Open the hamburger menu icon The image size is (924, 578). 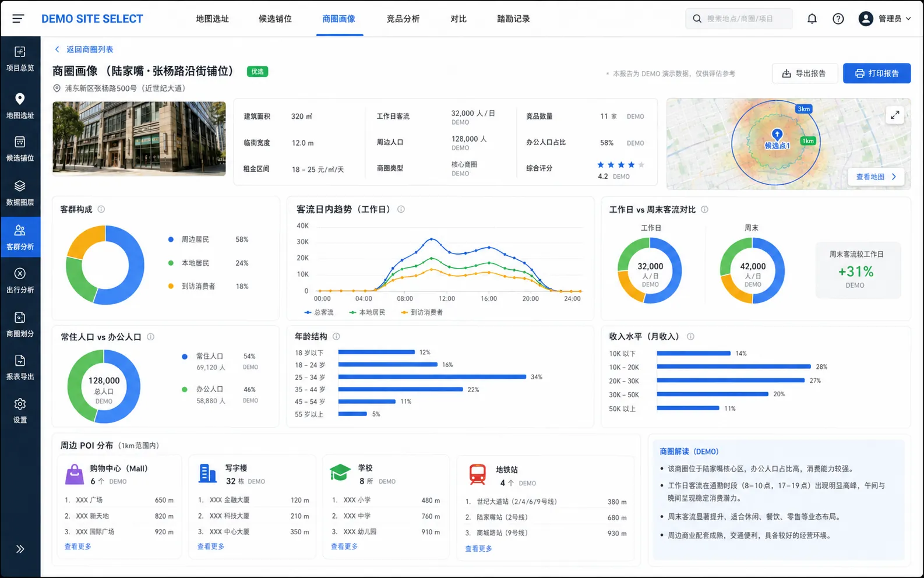tap(18, 19)
